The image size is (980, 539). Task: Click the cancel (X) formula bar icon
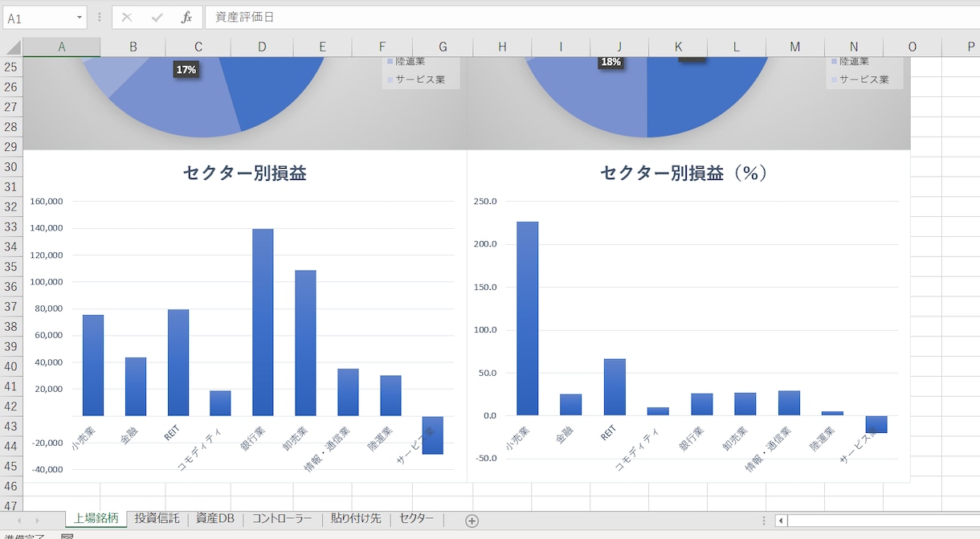(127, 18)
